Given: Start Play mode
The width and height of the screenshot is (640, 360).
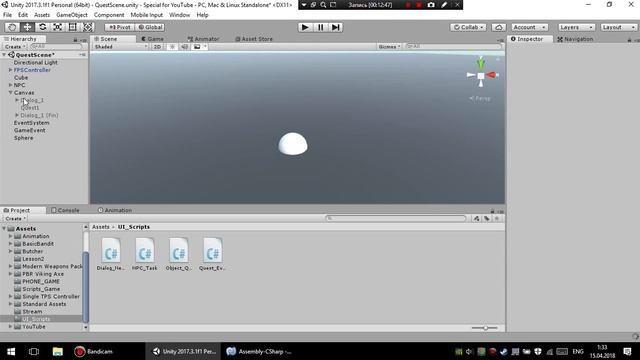Looking at the screenshot, I should click(x=305, y=27).
